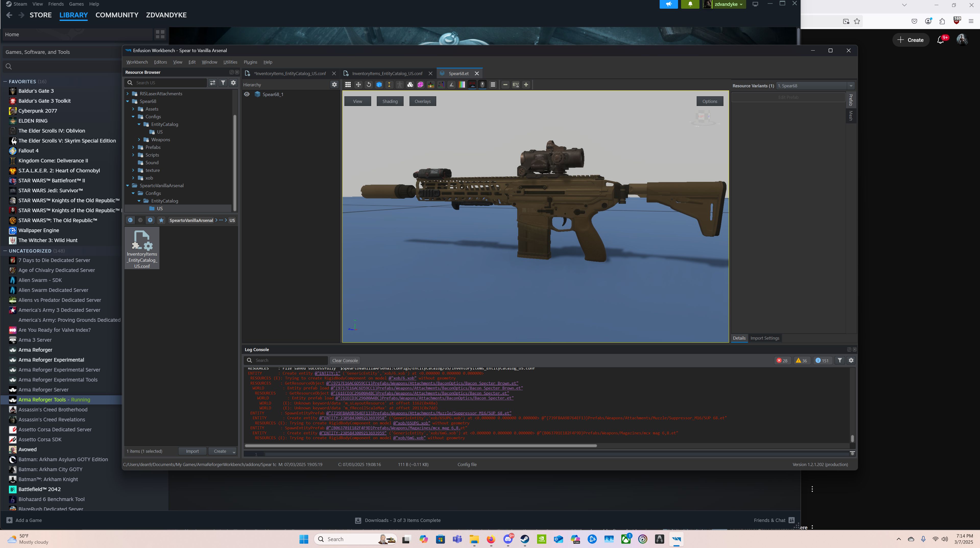The width and height of the screenshot is (980, 548).
Task: Select the Move/translate gizmo tool
Action: tap(358, 85)
